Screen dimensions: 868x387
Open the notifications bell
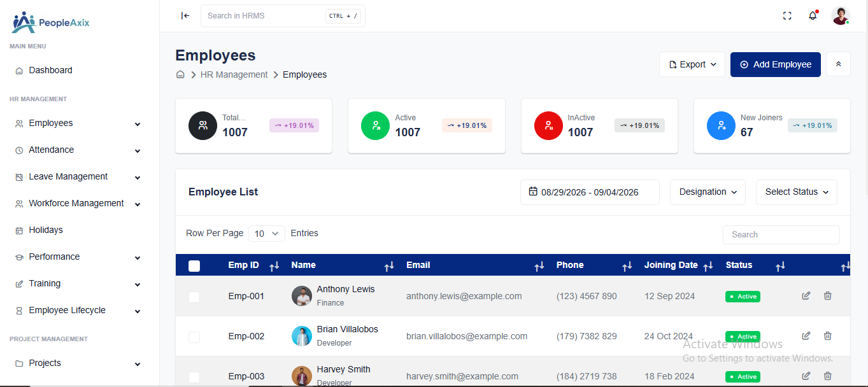coord(813,16)
